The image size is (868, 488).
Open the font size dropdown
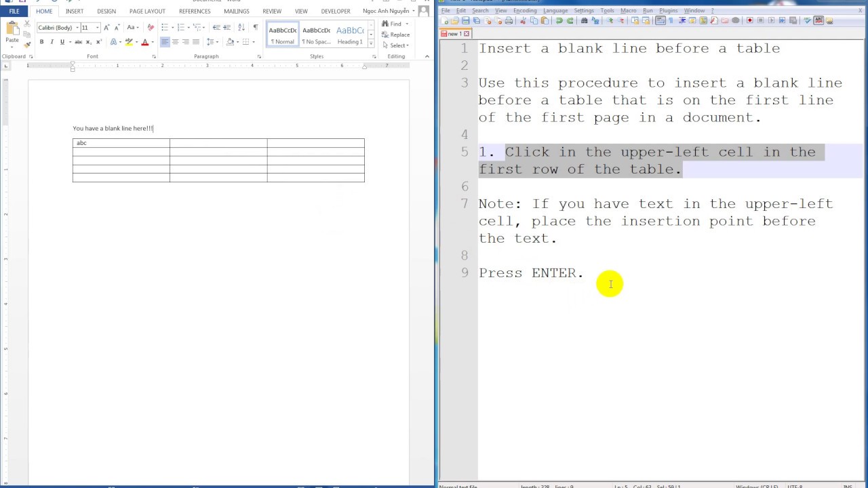97,28
